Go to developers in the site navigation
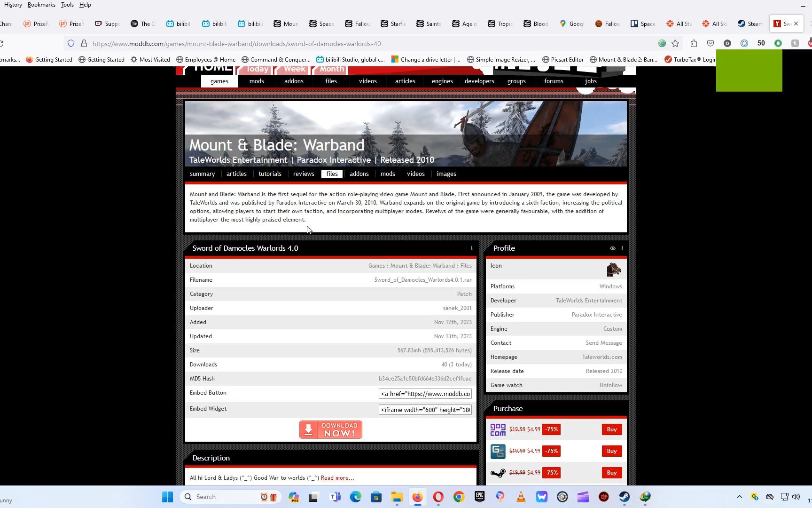 click(479, 81)
